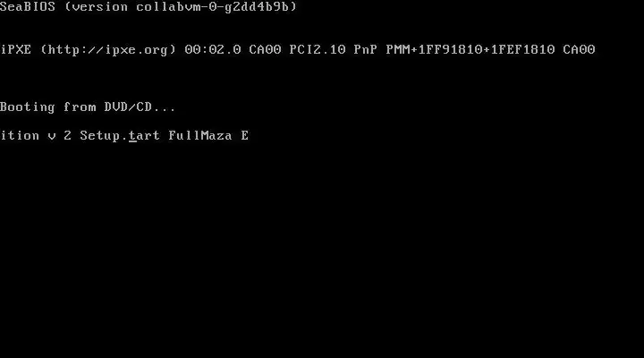Click the "00:02.0" PCI address text
This screenshot has height=358, width=644.
(x=213, y=49)
